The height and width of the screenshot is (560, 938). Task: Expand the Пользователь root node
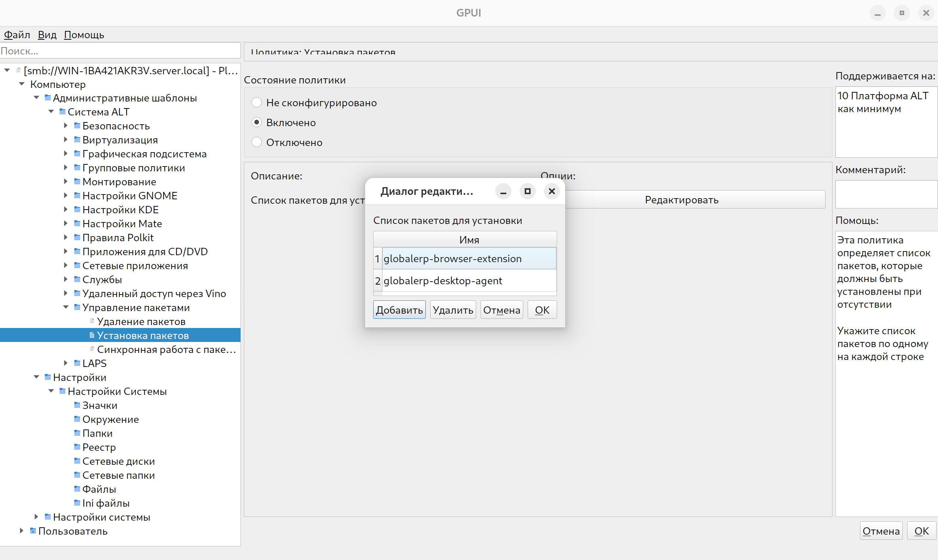pyautogui.click(x=21, y=531)
